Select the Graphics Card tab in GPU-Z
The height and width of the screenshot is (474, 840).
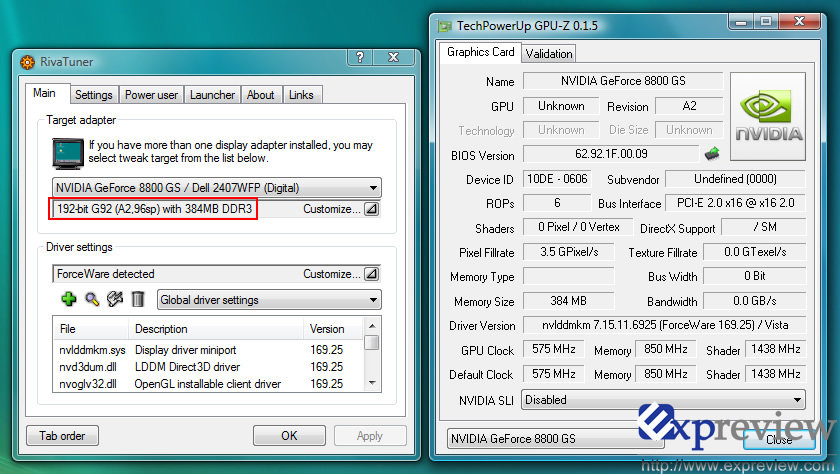481,52
